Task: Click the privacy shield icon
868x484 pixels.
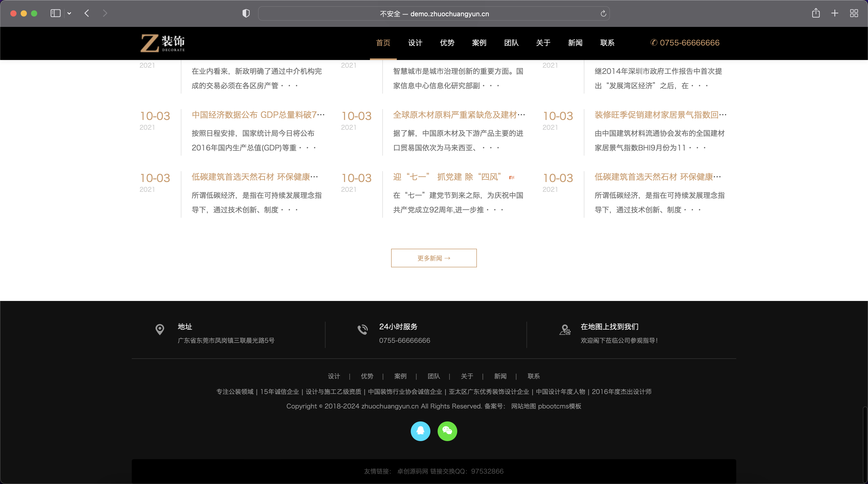Action: (246, 13)
